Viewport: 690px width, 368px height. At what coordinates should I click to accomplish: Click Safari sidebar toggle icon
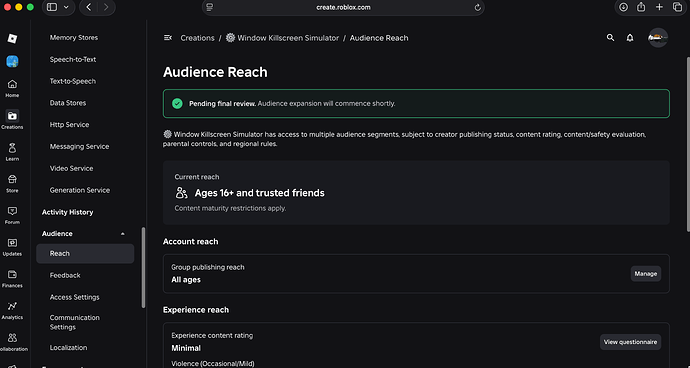pyautogui.click(x=52, y=7)
